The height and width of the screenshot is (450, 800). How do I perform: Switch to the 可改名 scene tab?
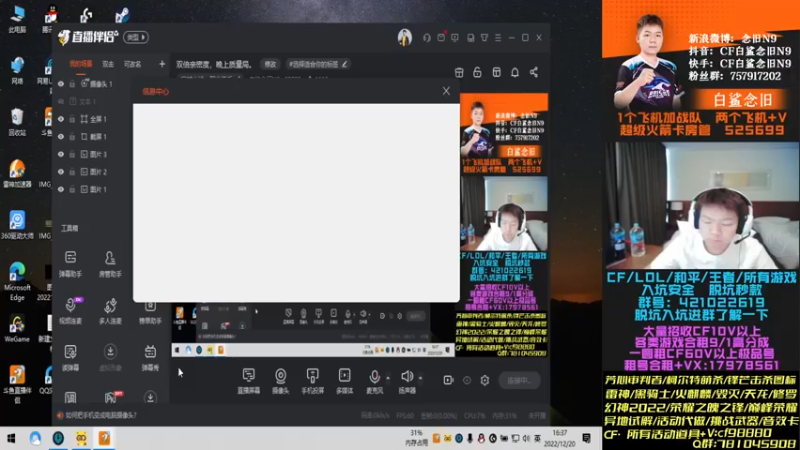tap(133, 64)
